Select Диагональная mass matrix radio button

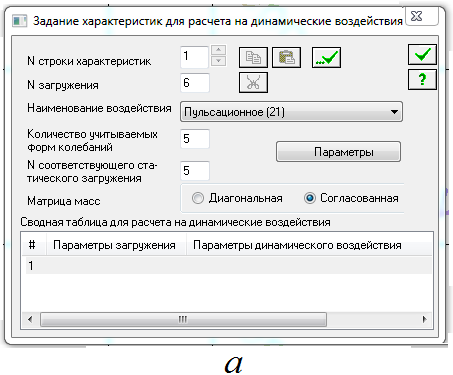(198, 198)
